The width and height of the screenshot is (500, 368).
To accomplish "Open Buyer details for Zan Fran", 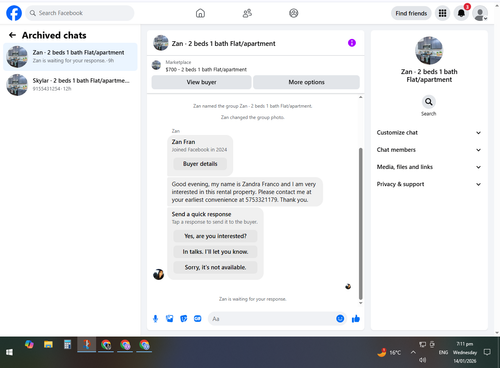I will click(x=200, y=164).
